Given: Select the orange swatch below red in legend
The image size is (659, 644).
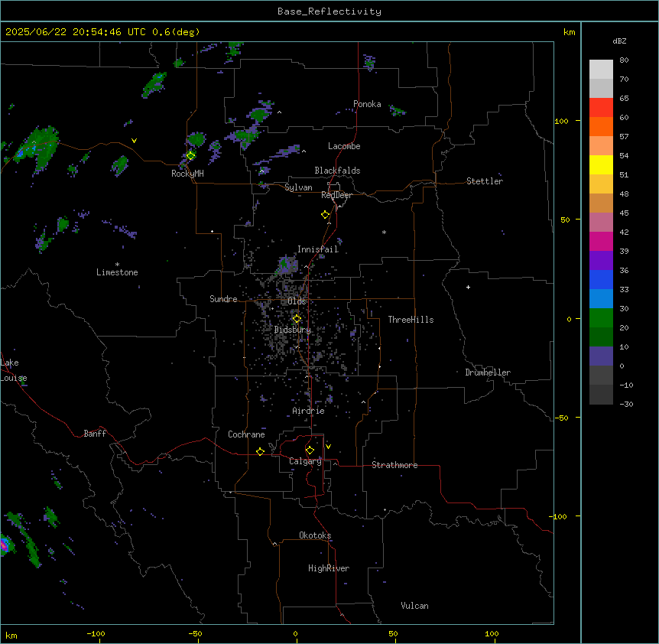Looking at the screenshot, I should (x=601, y=126).
